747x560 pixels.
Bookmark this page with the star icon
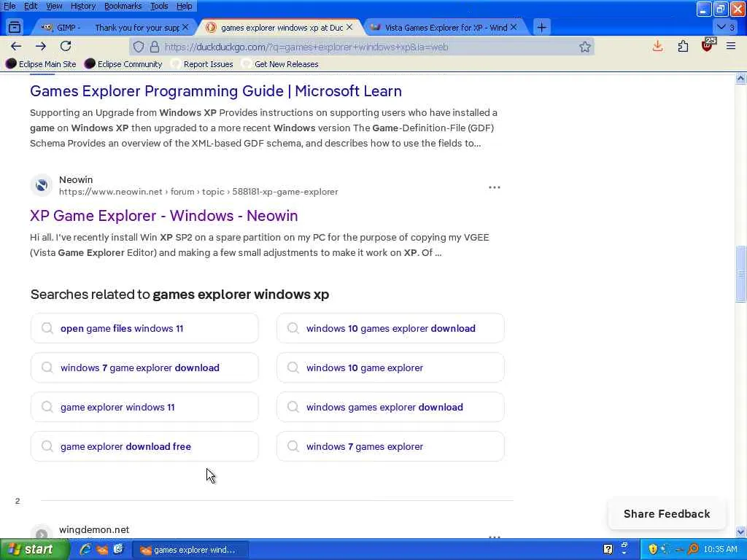(x=584, y=47)
